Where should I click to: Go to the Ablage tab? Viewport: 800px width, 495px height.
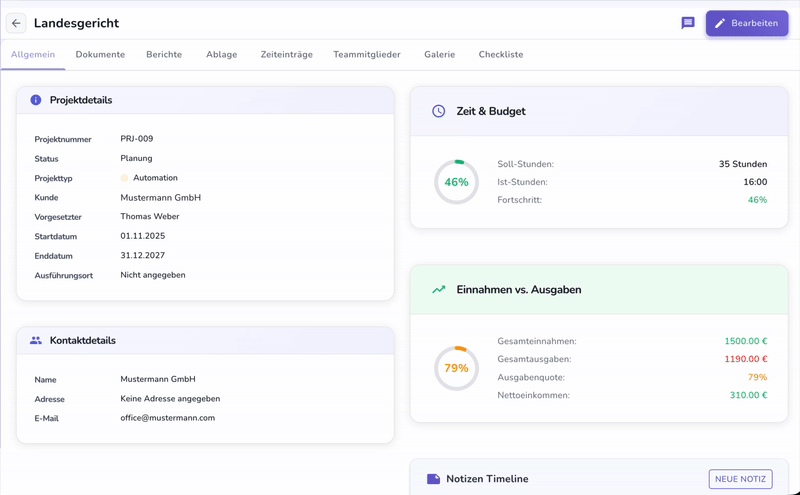221,55
